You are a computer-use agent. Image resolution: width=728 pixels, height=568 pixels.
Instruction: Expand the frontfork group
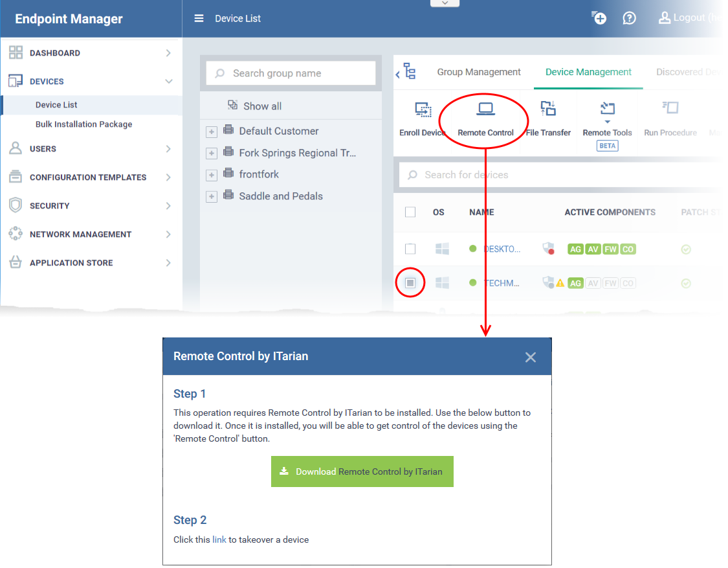(211, 175)
